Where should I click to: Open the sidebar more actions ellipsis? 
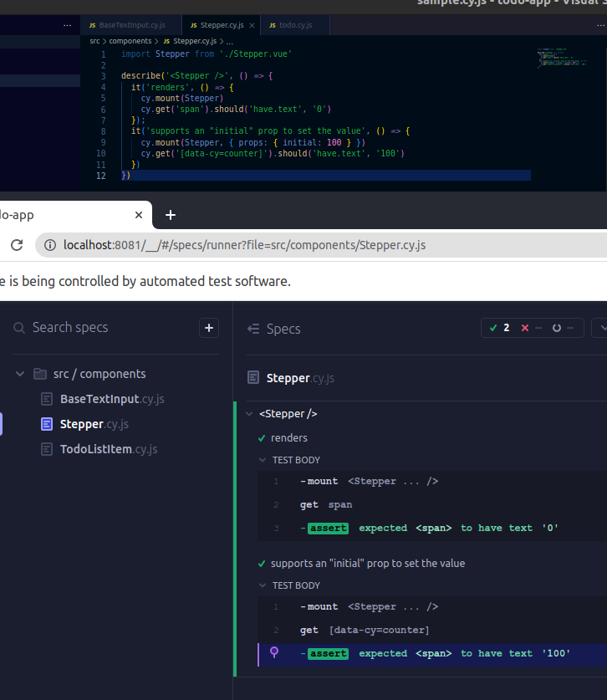click(68, 25)
